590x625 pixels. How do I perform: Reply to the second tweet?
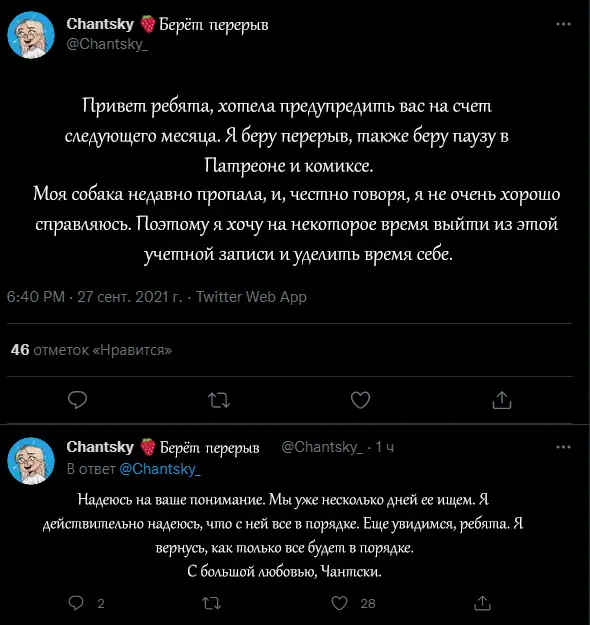point(76,603)
